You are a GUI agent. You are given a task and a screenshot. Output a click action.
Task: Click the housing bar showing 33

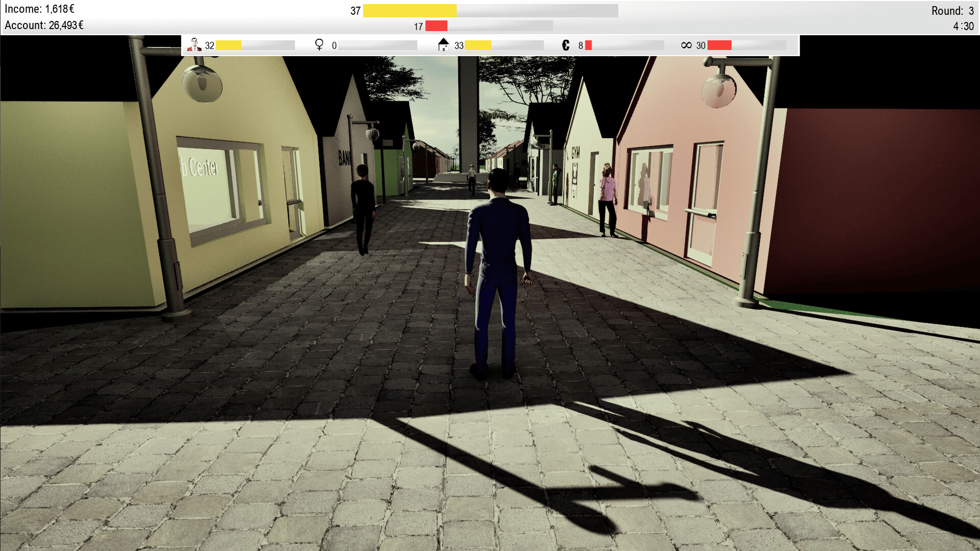click(504, 45)
